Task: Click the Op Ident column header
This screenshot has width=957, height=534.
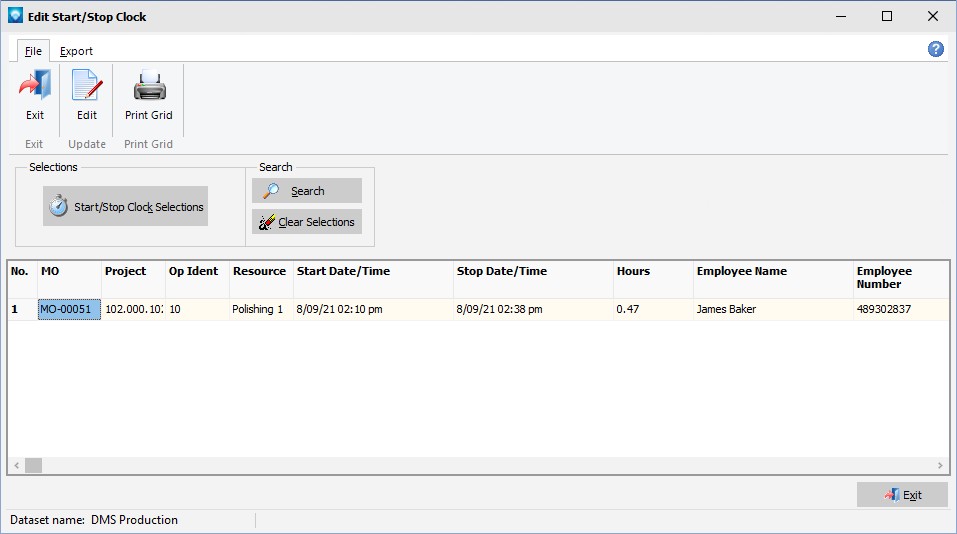Action: [198, 280]
